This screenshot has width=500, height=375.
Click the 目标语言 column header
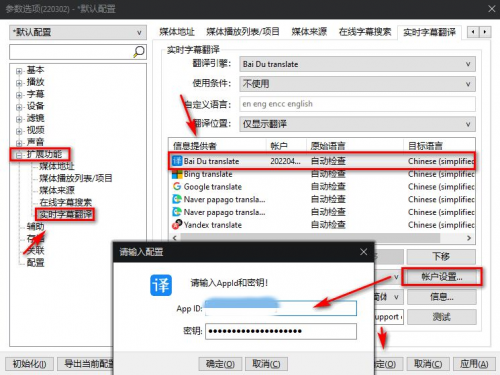425,146
